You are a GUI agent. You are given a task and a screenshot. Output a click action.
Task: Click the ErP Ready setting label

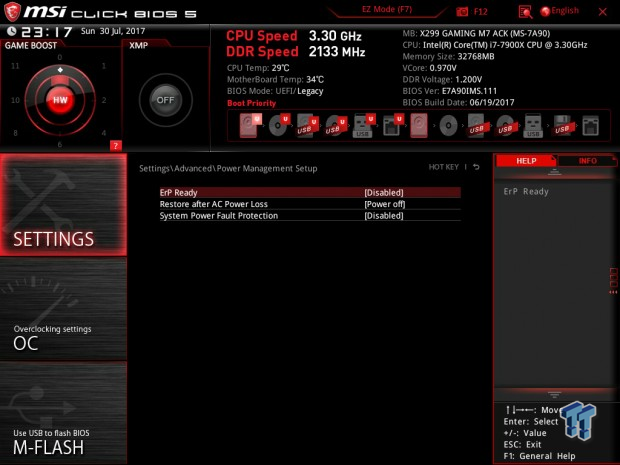coord(178,193)
